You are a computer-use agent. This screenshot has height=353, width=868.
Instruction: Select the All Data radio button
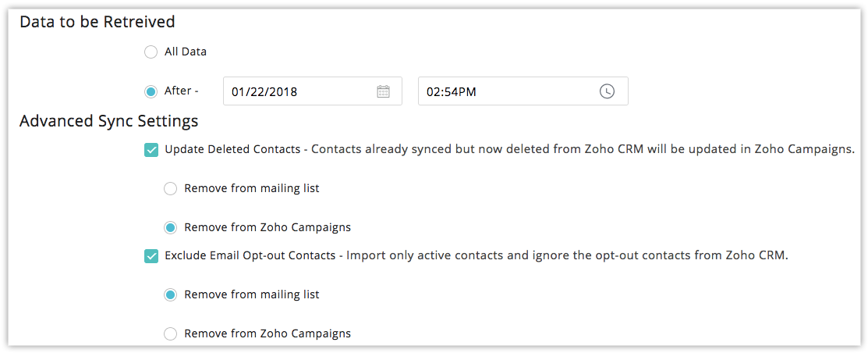151,52
